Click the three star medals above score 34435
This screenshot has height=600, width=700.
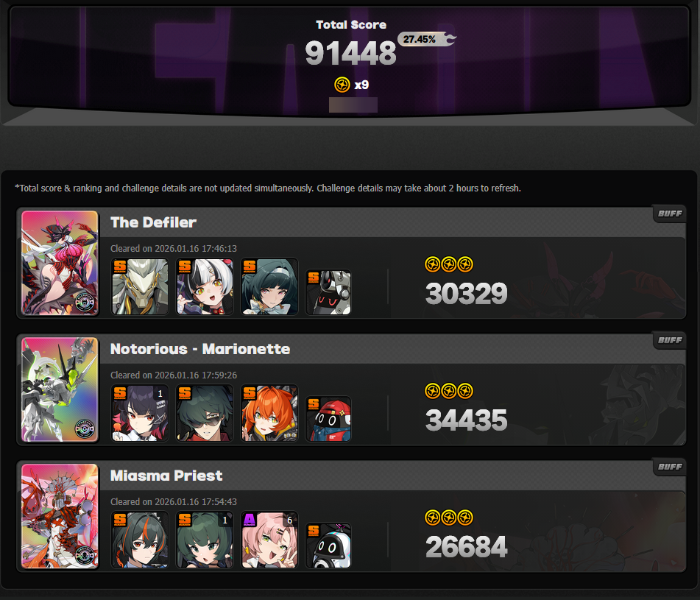point(449,391)
